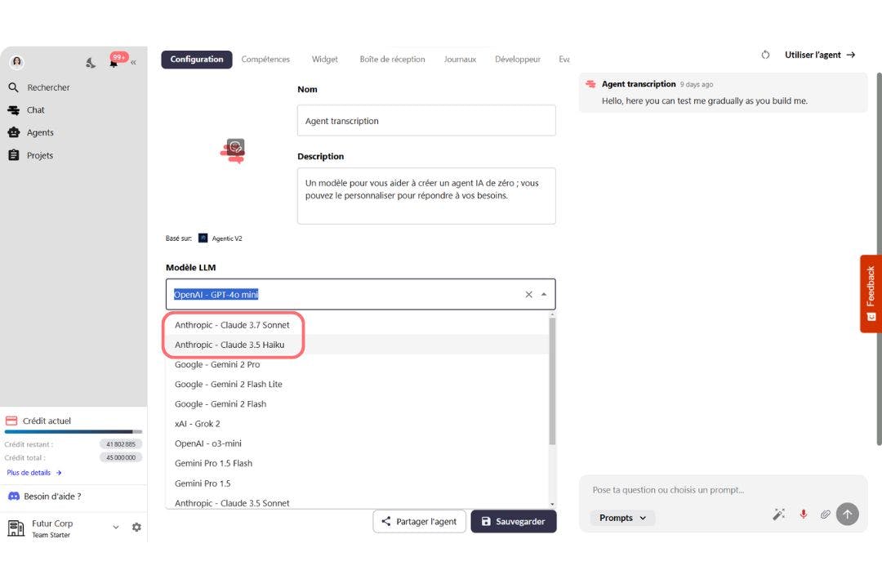The width and height of the screenshot is (882, 588).
Task: Click the agent avatar image
Action: click(x=234, y=150)
